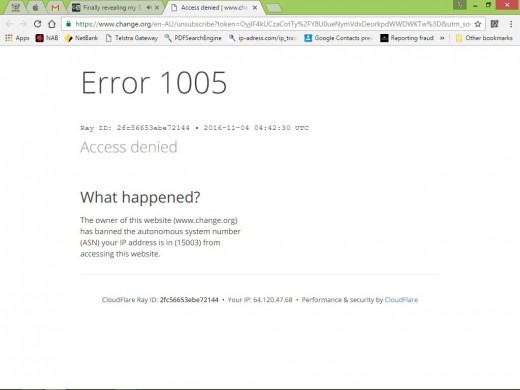Open the NetBank bookmark
The width and height of the screenshot is (520, 390).
pos(82,38)
